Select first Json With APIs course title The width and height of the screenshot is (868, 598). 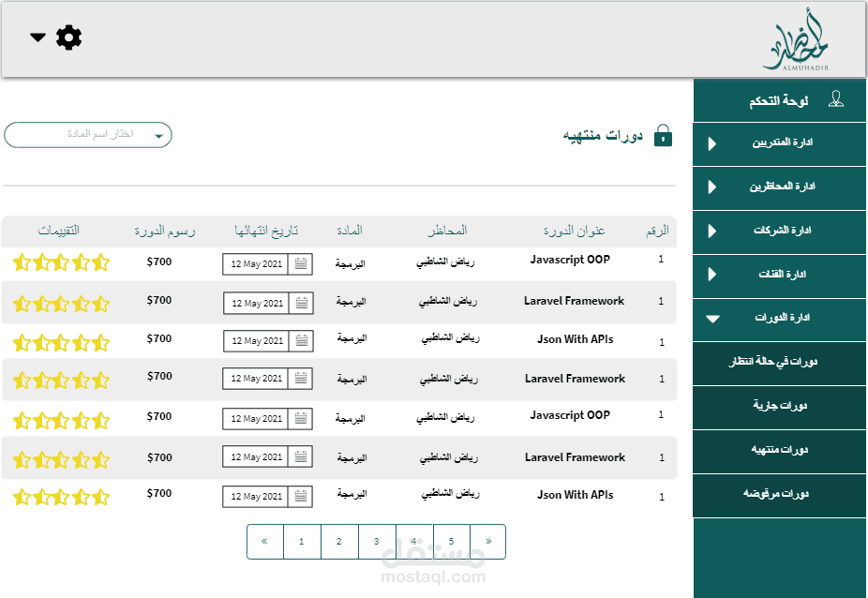576,339
